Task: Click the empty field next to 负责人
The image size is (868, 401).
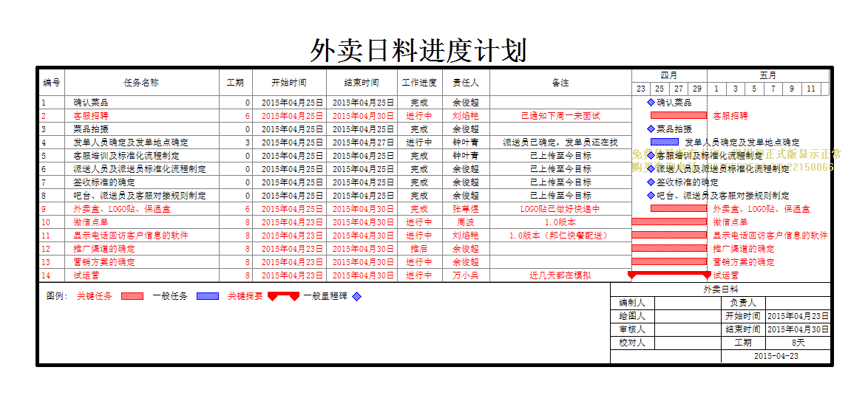Action: (x=798, y=303)
